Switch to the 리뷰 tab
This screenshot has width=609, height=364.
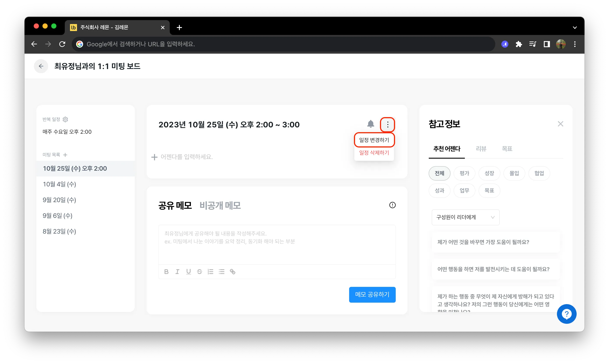coord(481,149)
